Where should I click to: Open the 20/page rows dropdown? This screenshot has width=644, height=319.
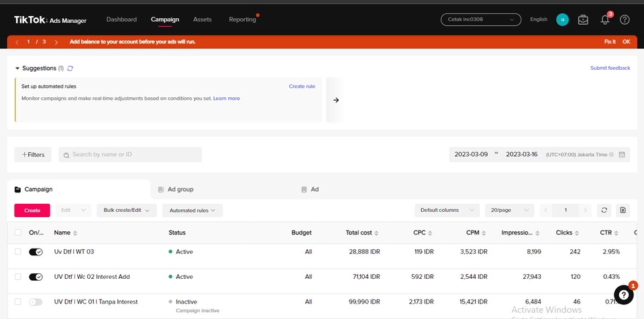tap(509, 210)
